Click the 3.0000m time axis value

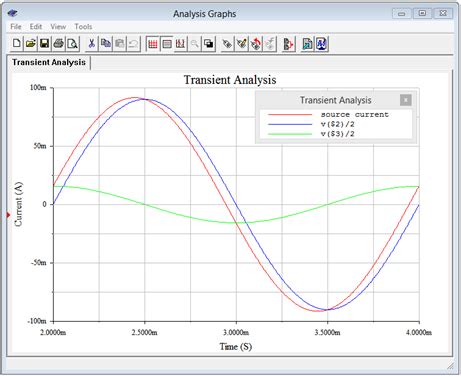point(236,332)
